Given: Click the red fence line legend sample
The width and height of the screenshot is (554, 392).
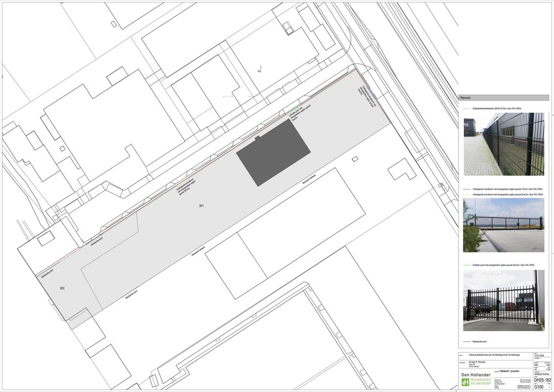Looking at the screenshot, I should 467,108.
